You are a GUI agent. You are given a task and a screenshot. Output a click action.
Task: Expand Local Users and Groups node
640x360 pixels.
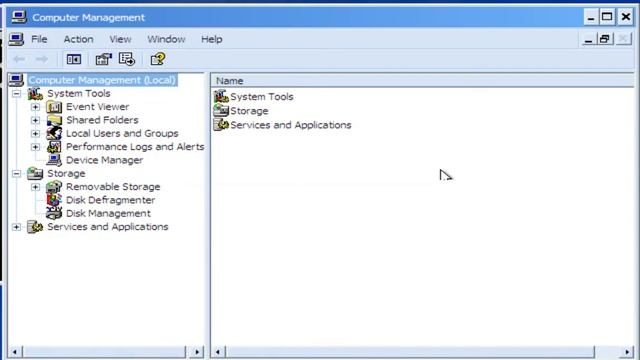click(x=36, y=133)
